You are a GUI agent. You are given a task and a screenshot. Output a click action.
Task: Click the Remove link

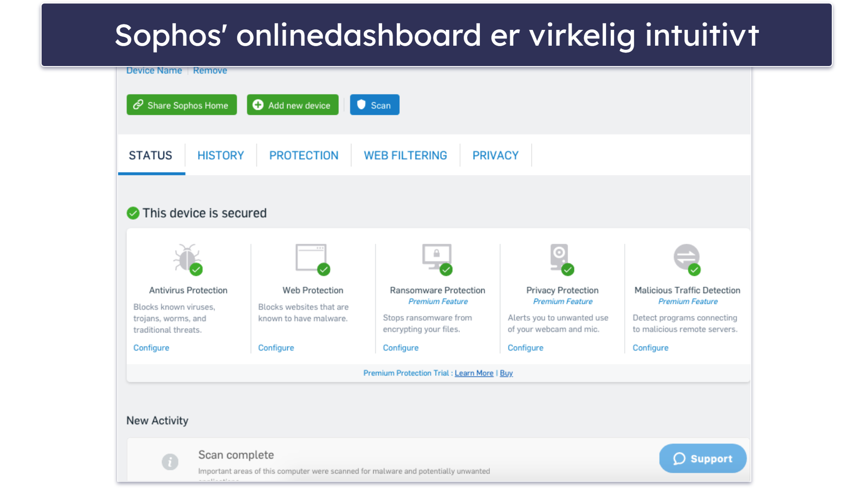(210, 71)
